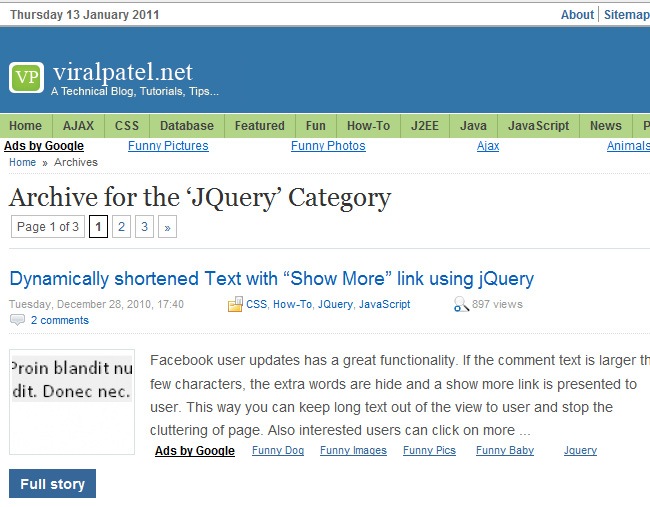650x507 pixels.
Task: Click the comments speech bubble icon
Action: click(17, 320)
